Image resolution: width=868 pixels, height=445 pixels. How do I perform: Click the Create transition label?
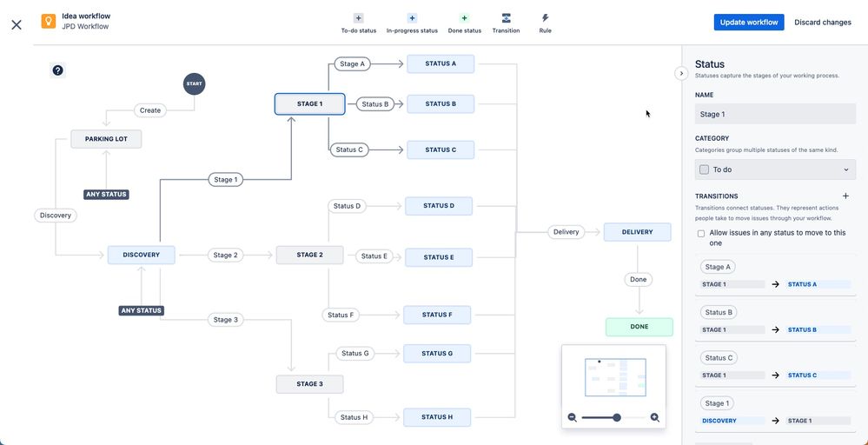150,110
